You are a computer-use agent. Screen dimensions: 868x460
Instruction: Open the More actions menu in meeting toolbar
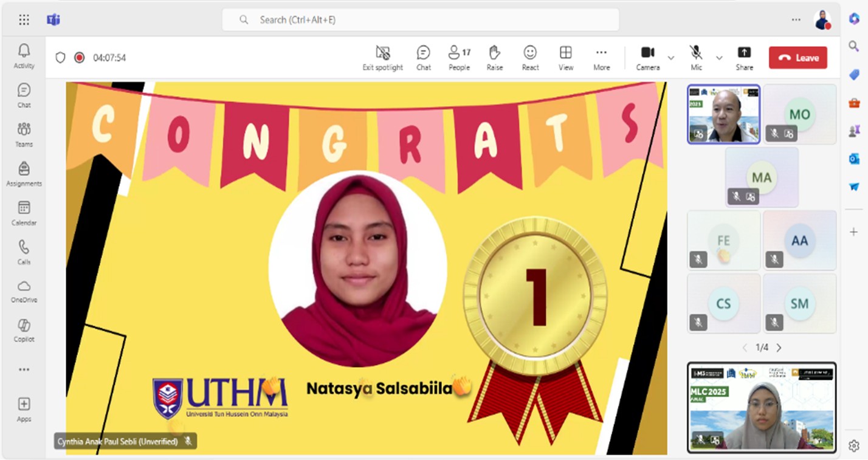(x=601, y=58)
